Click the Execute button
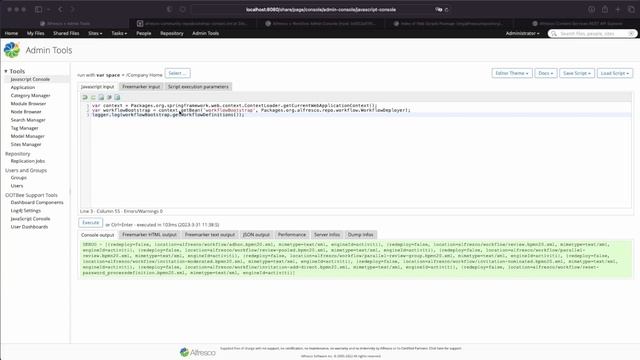 tap(91, 223)
